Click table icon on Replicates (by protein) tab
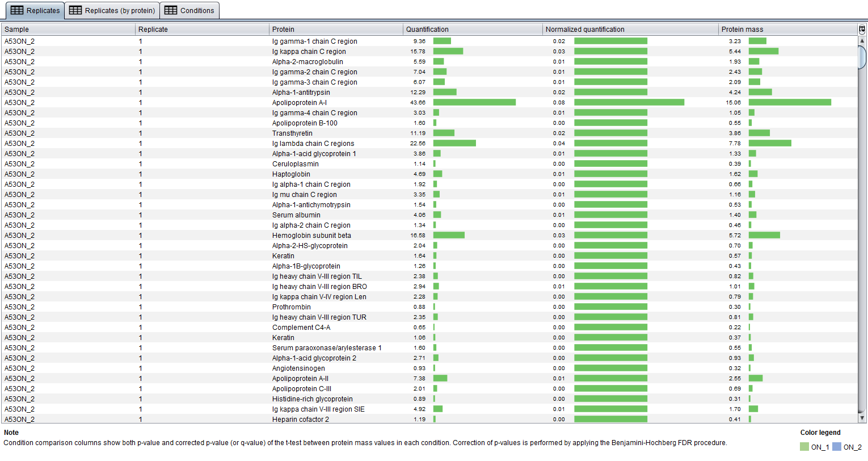This screenshot has height=461, width=868. coord(75,10)
